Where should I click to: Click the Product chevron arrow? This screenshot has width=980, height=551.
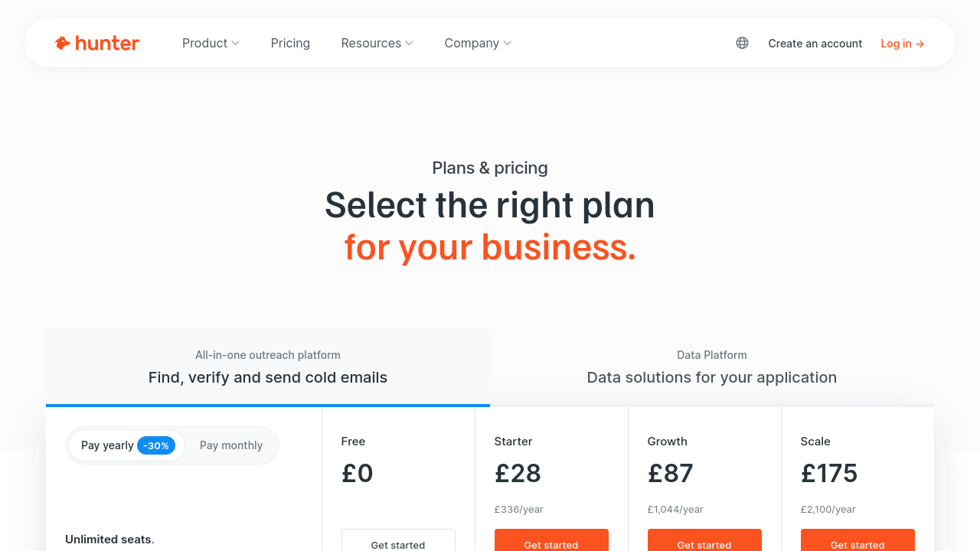[236, 43]
